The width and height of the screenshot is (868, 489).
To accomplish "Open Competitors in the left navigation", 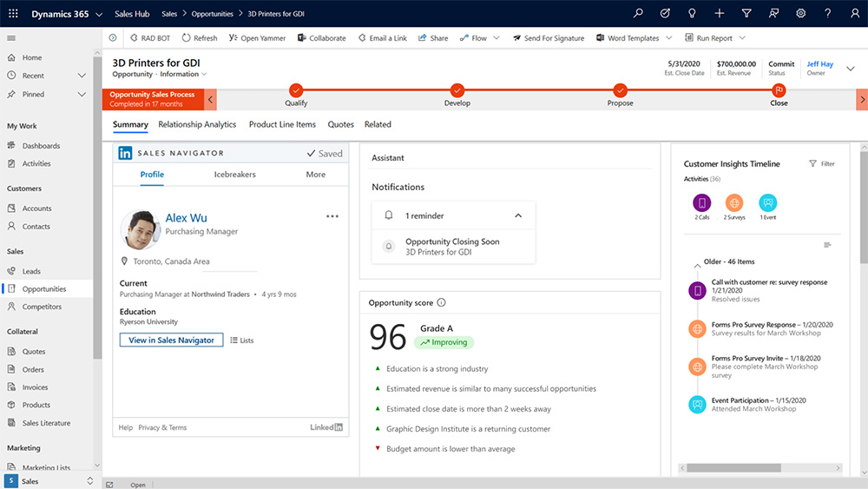I will click(42, 307).
